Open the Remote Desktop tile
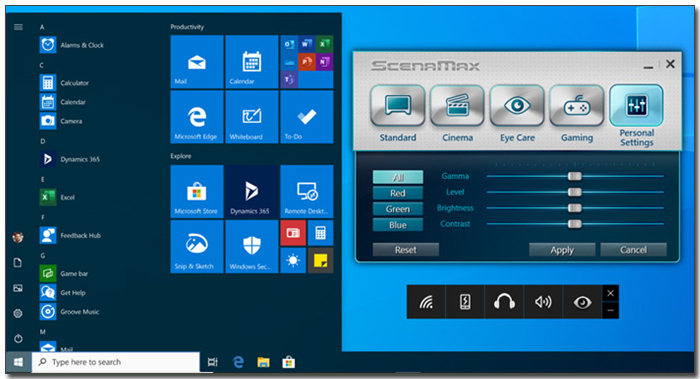Viewport: 700px width, 379px height. [x=307, y=191]
